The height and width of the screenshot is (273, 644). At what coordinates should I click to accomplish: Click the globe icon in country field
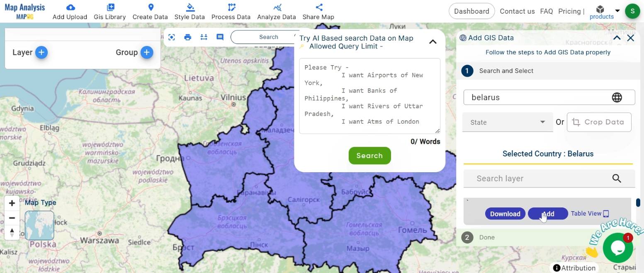(617, 97)
